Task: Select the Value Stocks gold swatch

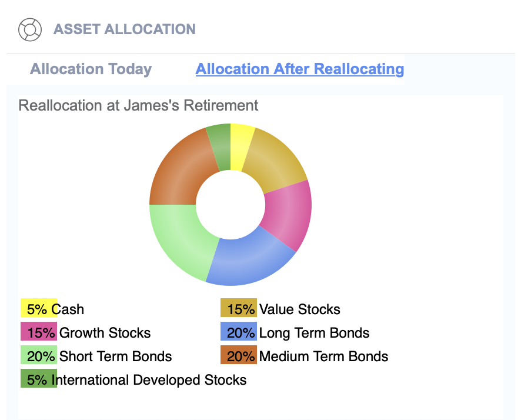Action: pyautogui.click(x=238, y=308)
